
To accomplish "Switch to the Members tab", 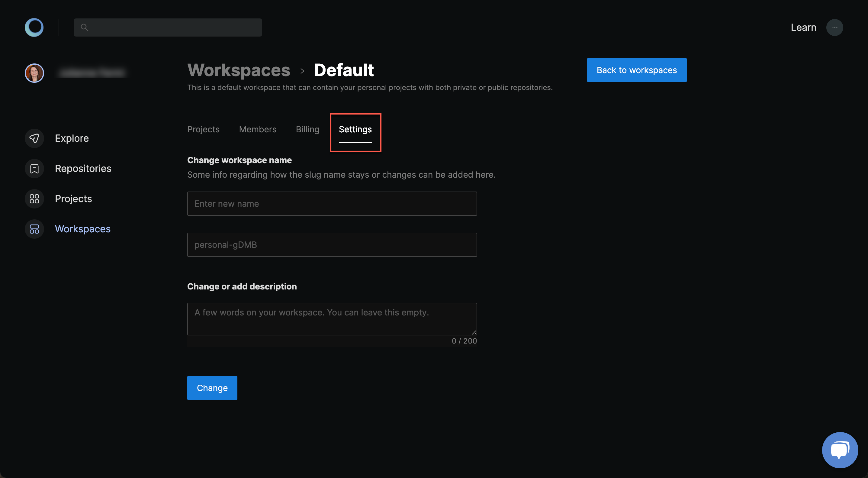I will (x=258, y=129).
